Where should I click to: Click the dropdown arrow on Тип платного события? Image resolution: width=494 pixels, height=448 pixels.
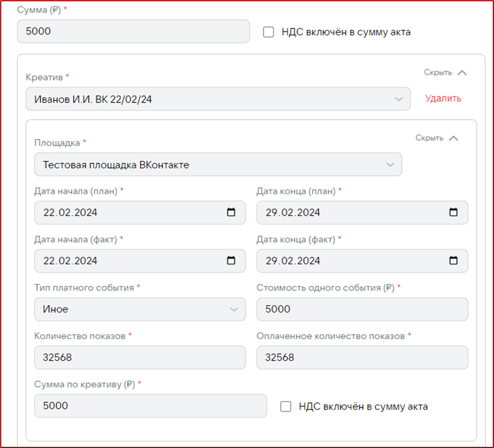pyautogui.click(x=234, y=309)
